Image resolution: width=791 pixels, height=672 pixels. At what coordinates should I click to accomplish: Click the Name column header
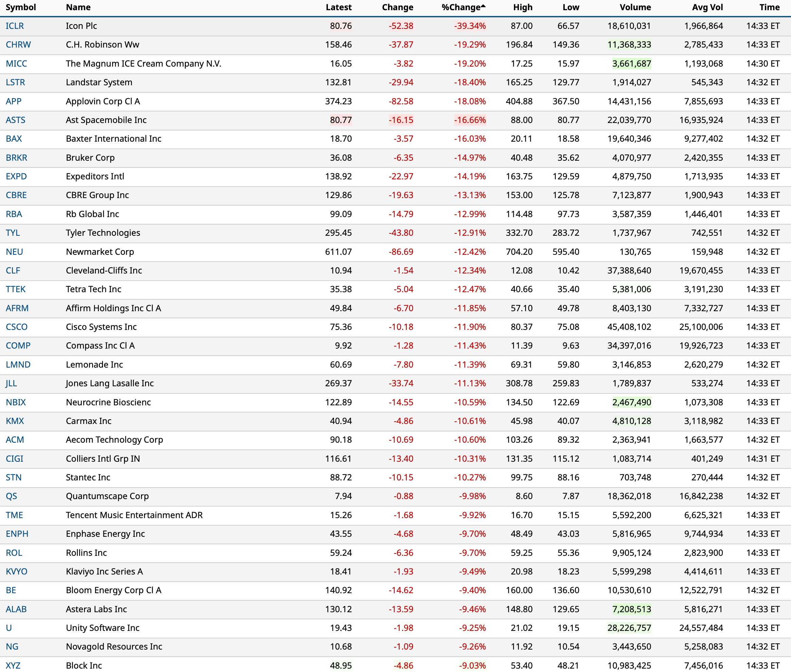click(x=78, y=7)
